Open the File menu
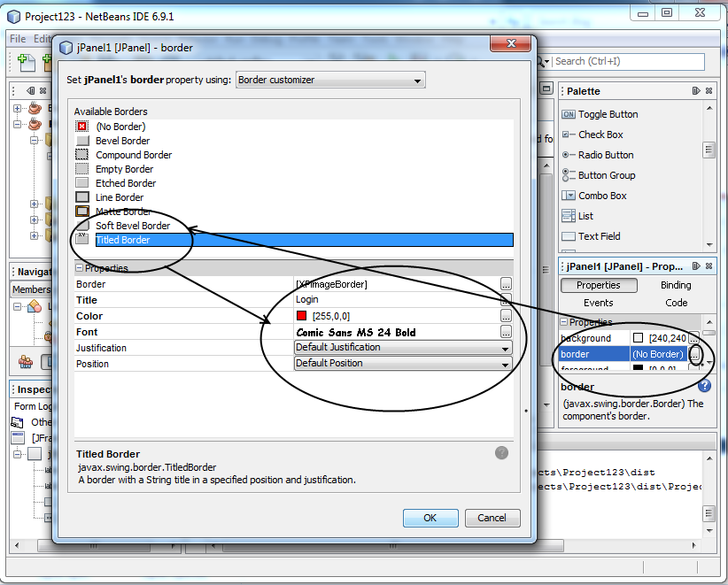 click(16, 39)
